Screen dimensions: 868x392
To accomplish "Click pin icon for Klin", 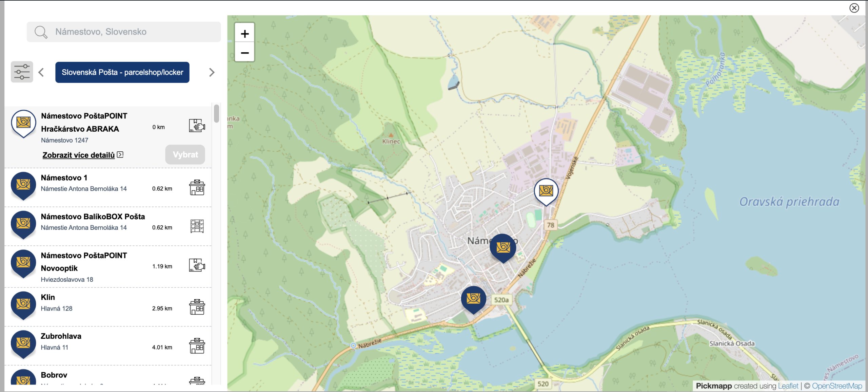I will click(23, 305).
